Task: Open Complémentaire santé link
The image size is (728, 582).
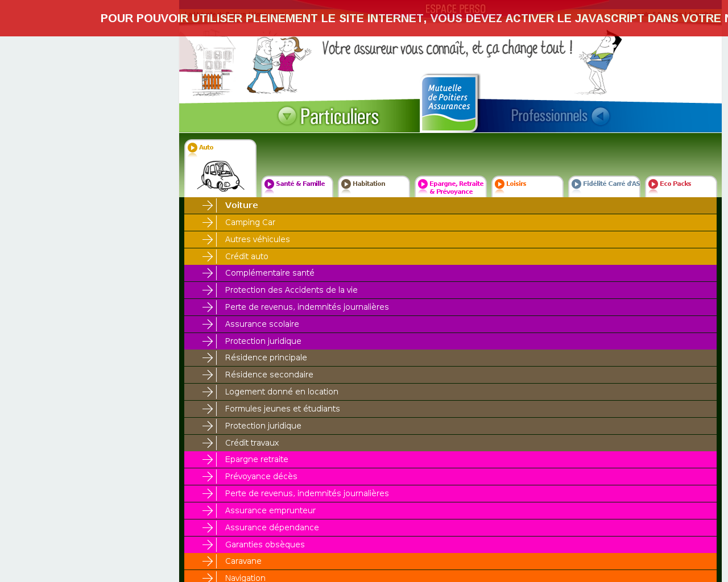Action: pos(450,273)
